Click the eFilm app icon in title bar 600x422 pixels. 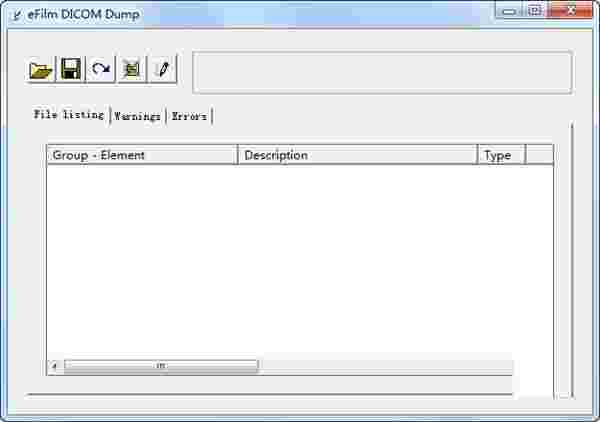pyautogui.click(x=18, y=15)
